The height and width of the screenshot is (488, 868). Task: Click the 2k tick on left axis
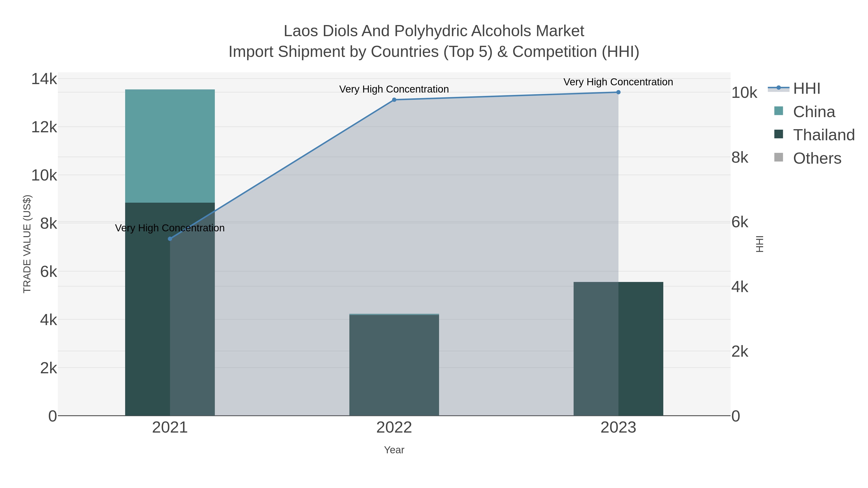48,368
